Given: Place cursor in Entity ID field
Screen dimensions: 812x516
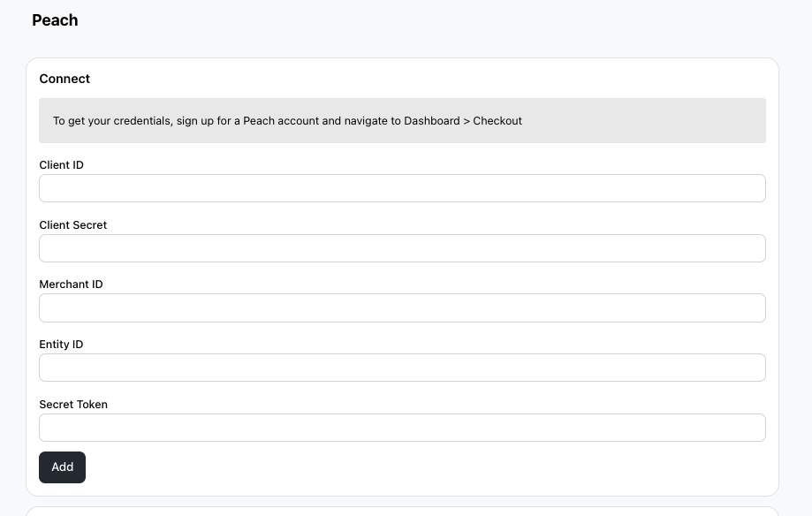Looking at the screenshot, I should pos(402,368).
